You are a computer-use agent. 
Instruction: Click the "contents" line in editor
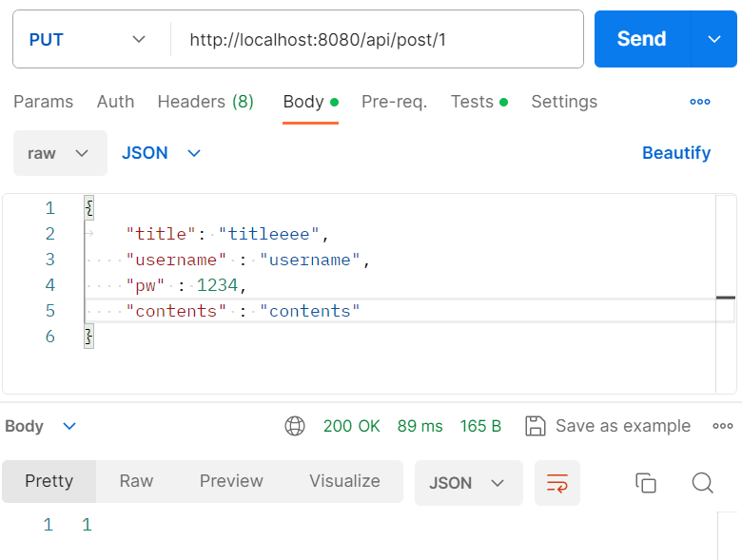click(x=243, y=311)
